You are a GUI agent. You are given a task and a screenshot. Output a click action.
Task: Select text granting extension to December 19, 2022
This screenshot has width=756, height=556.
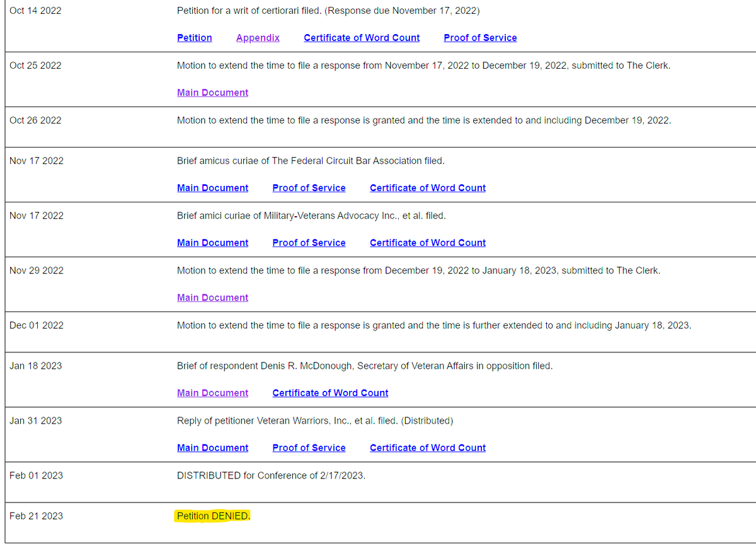(424, 120)
